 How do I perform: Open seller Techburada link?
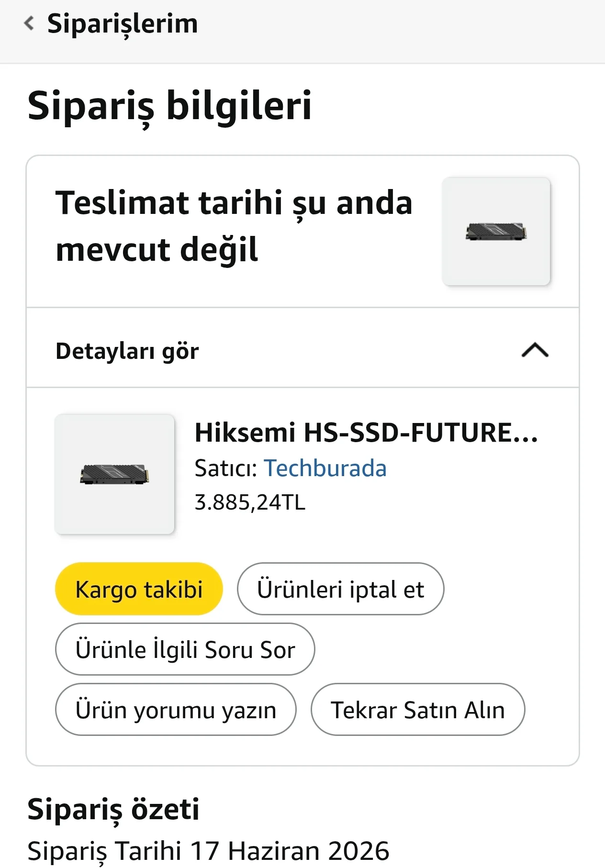(x=325, y=468)
